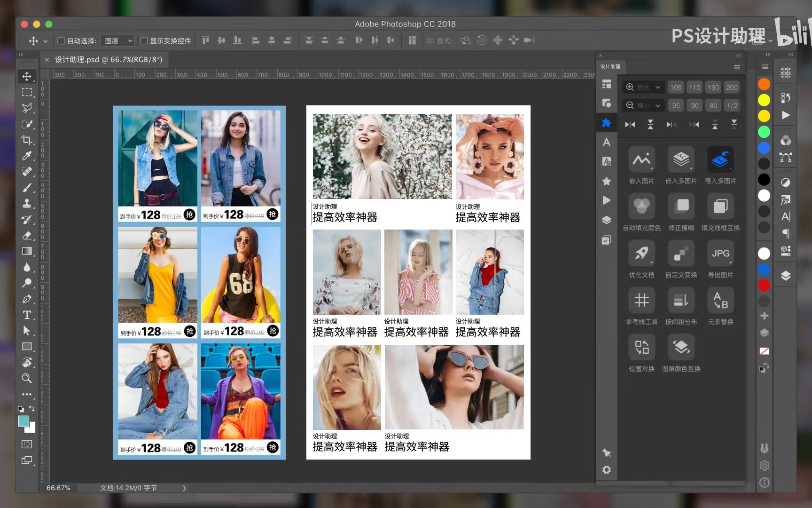This screenshot has height=508, width=812.
Task: Pick the red color swatch
Action: (x=764, y=285)
